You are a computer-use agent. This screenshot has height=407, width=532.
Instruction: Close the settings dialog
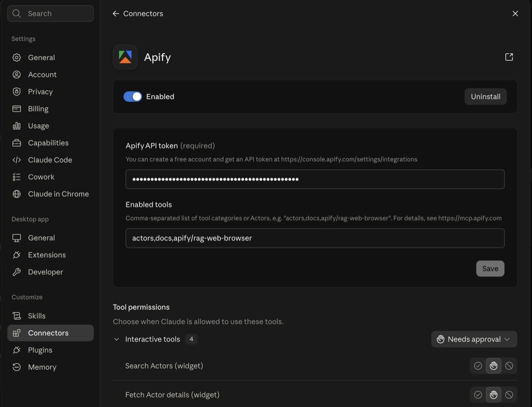tap(515, 14)
